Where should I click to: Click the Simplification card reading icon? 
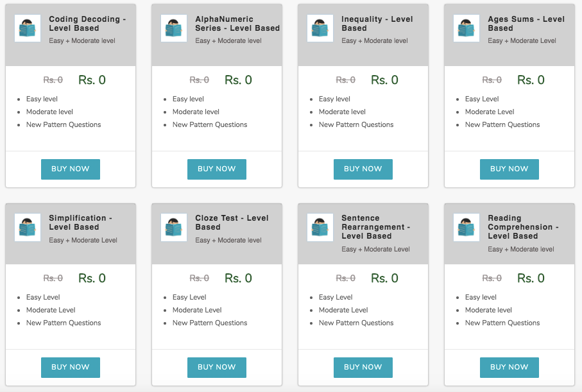pyautogui.click(x=28, y=227)
